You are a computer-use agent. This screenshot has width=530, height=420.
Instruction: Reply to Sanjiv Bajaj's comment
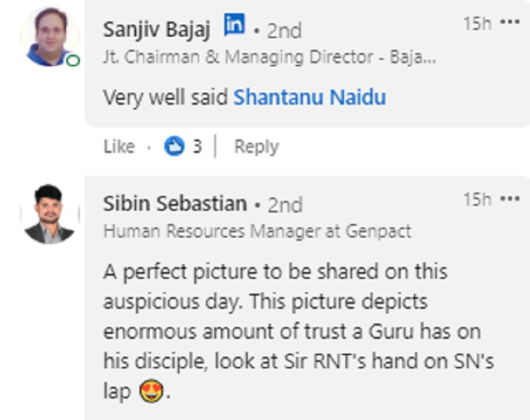click(256, 147)
